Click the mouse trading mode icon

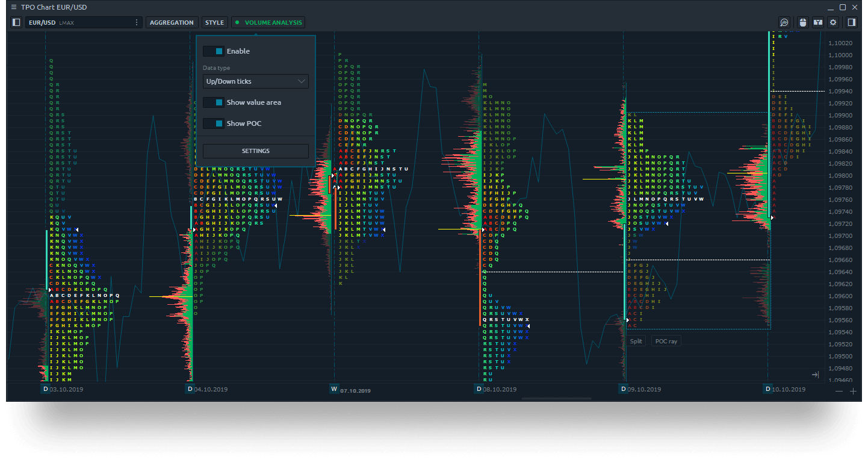(x=802, y=22)
